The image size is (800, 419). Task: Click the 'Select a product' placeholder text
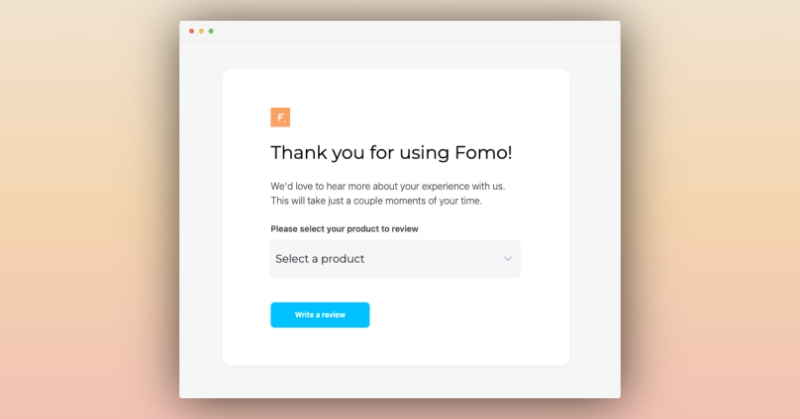click(x=320, y=259)
